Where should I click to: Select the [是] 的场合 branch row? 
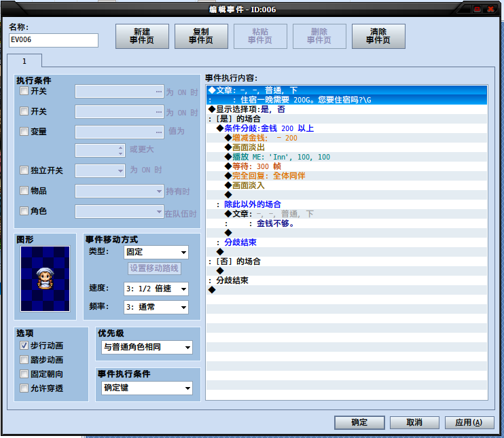pyautogui.click(x=346, y=119)
